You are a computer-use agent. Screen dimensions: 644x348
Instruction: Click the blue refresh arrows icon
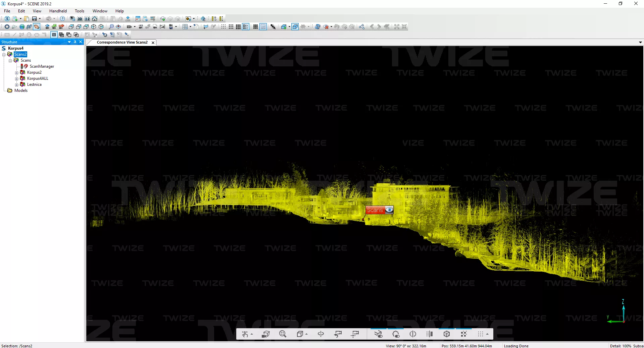[x=317, y=27]
